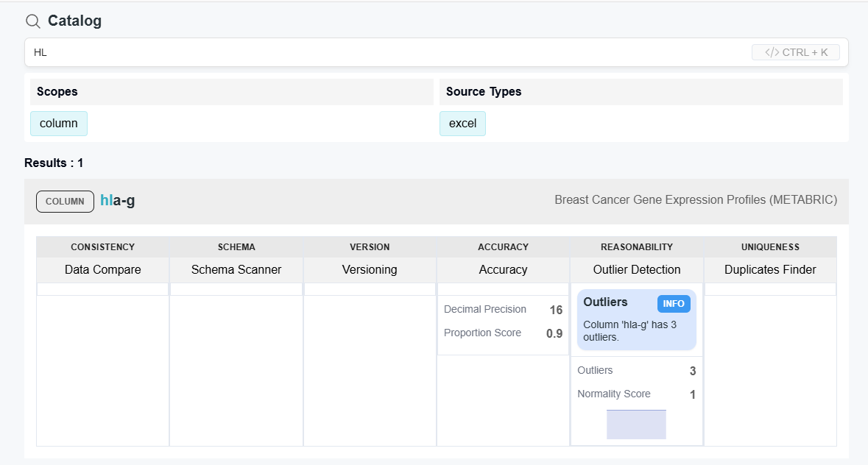Select the Versioning header
Screen dimensions: 868x465
pyautogui.click(x=370, y=269)
